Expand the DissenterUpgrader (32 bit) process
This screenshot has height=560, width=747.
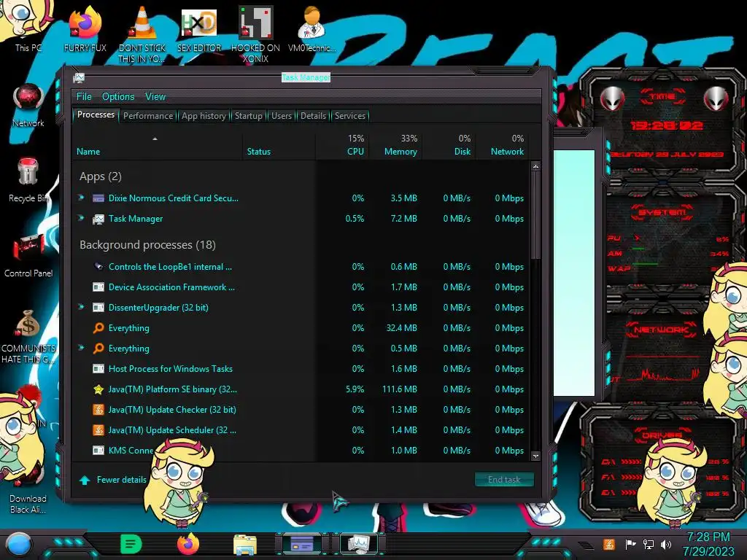click(x=82, y=307)
